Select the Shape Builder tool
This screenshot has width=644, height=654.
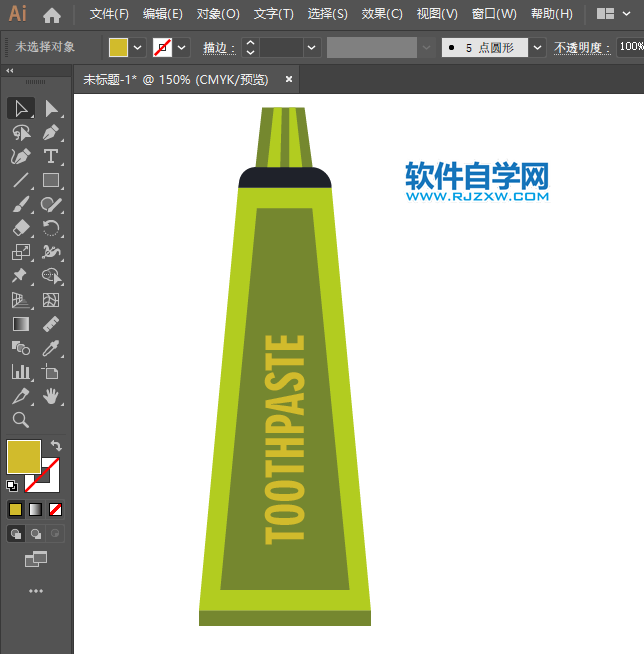(51, 276)
